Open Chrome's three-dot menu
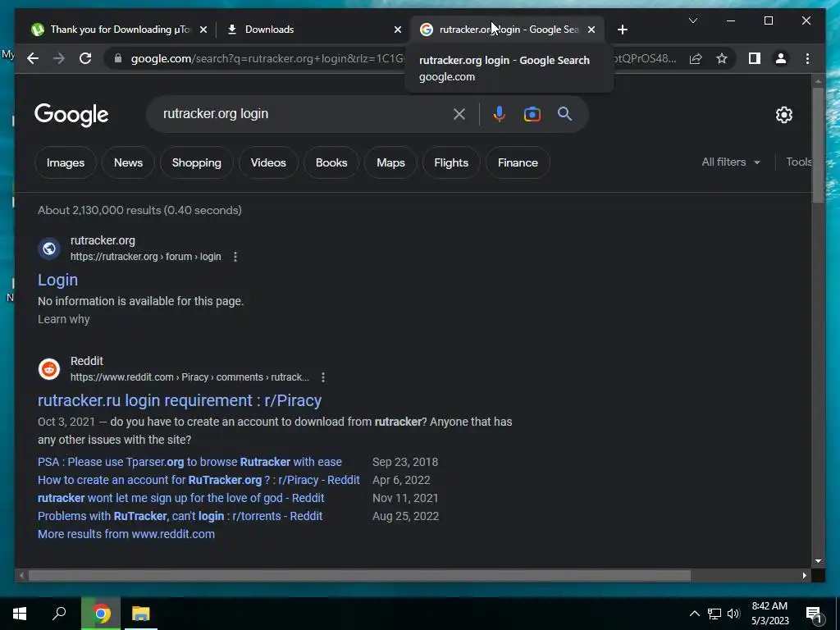The image size is (840, 630). [x=807, y=58]
